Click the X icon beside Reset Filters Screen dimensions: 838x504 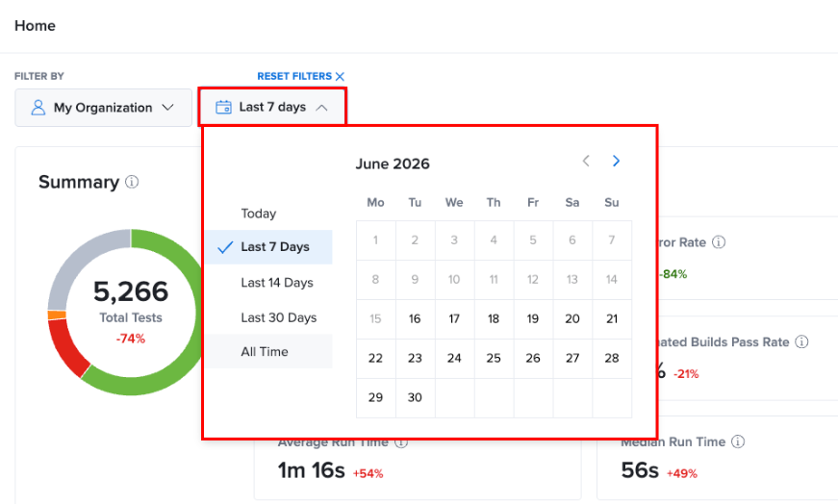[x=340, y=76]
